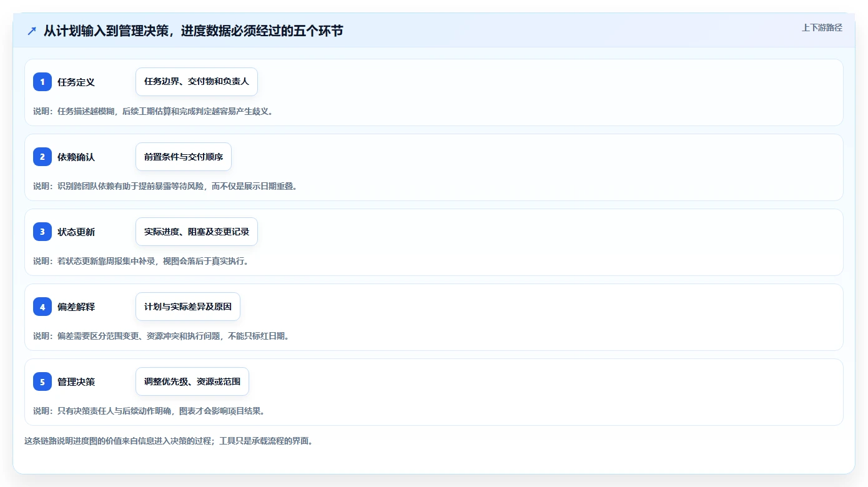Click the heading 从计划输入到管理决策
The height and width of the screenshot is (487, 868).
click(x=194, y=31)
